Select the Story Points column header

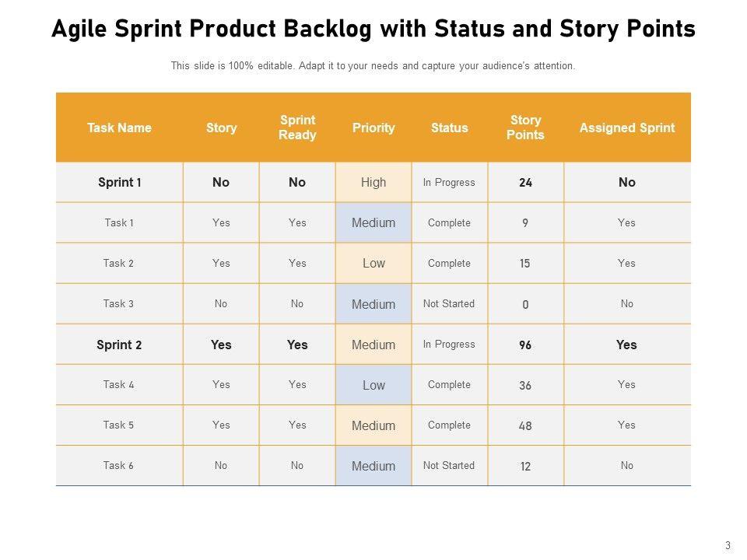[525, 128]
